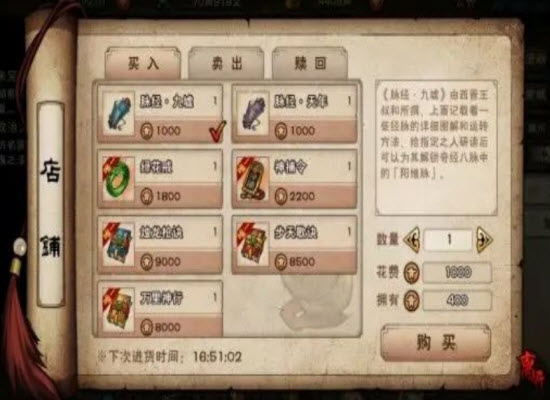Switch to the 买入 tab
This screenshot has width=550, height=400.
click(143, 63)
